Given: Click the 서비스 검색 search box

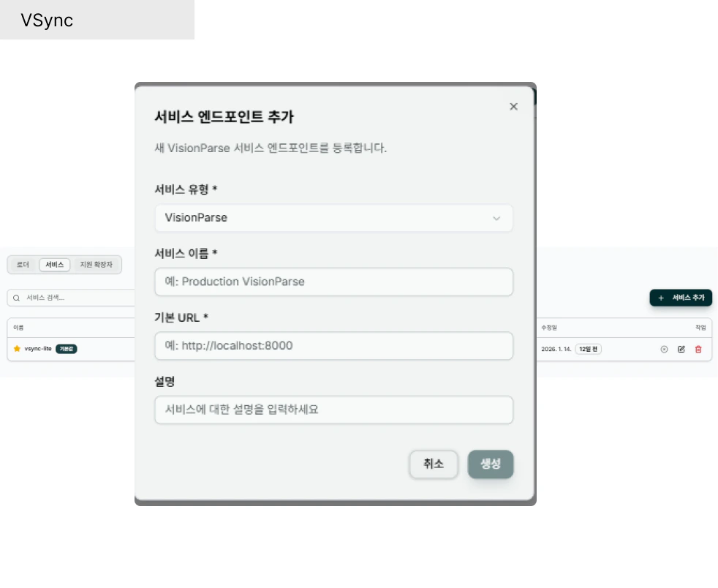Looking at the screenshot, I should click(x=66, y=298).
